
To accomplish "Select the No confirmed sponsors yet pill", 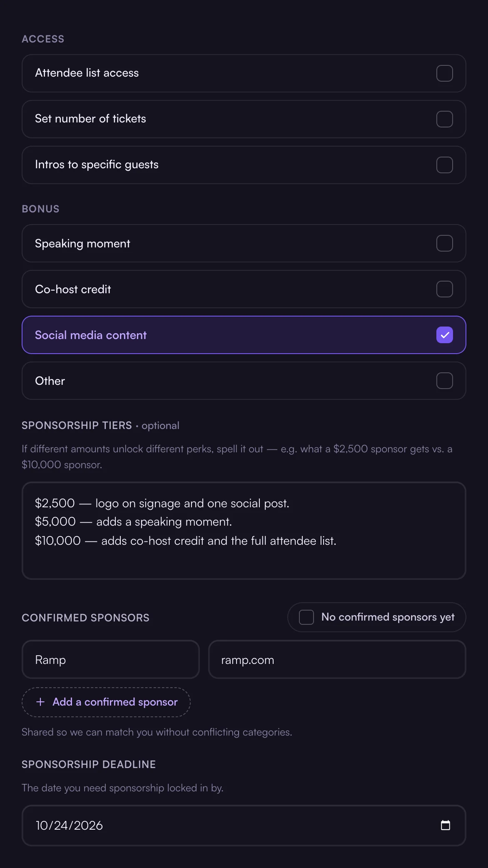I will click(x=376, y=617).
